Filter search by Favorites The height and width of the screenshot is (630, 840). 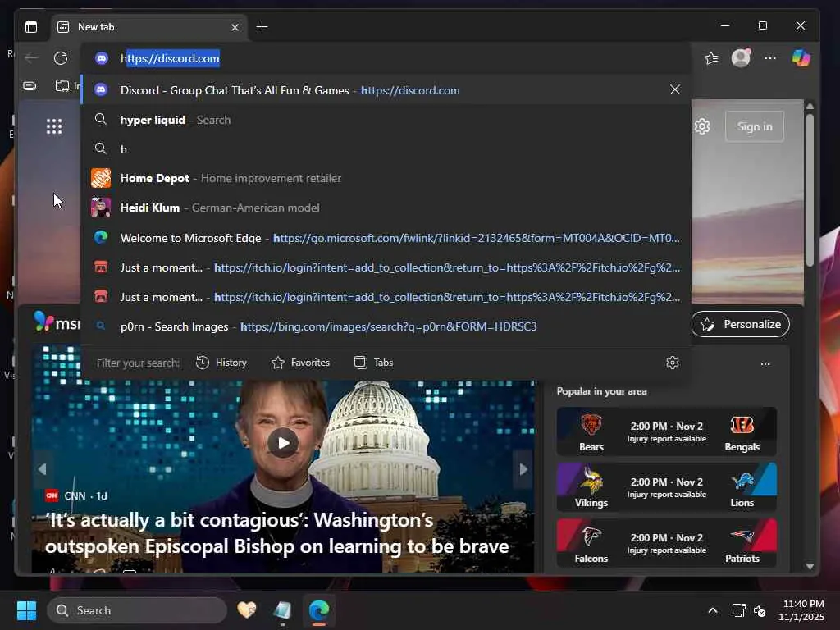pyautogui.click(x=300, y=363)
